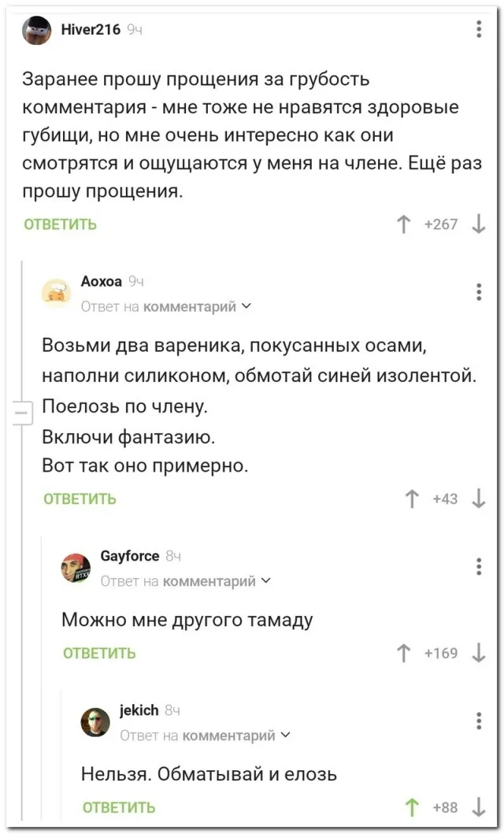Open three-dot menu on Hiver216's comment
This screenshot has height=834, width=504.
(x=480, y=30)
